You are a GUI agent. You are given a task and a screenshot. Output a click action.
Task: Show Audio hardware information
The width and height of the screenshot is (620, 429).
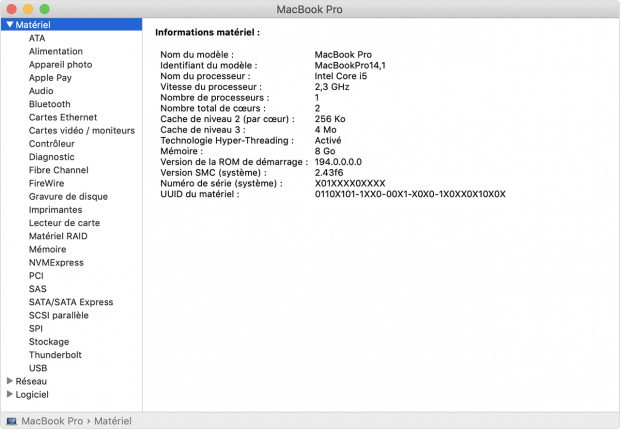(41, 91)
